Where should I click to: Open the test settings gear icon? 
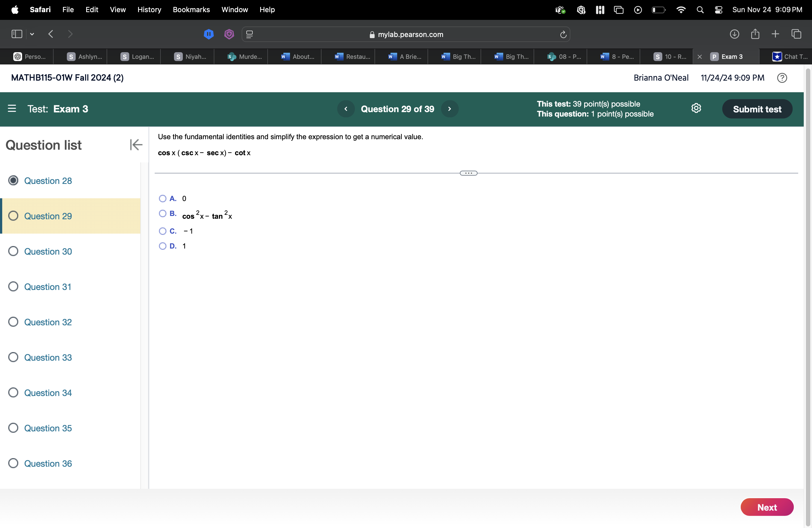click(x=696, y=109)
